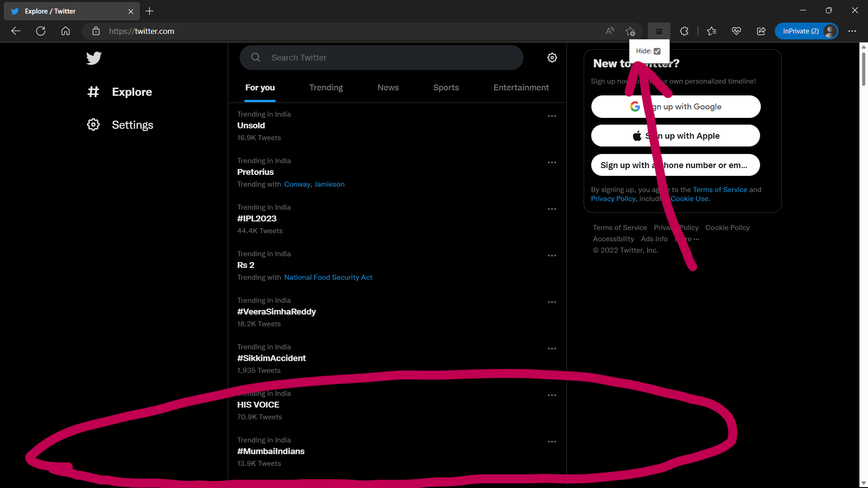Open the Terms of Service link
The height and width of the screenshot is (488, 868).
[x=720, y=190]
